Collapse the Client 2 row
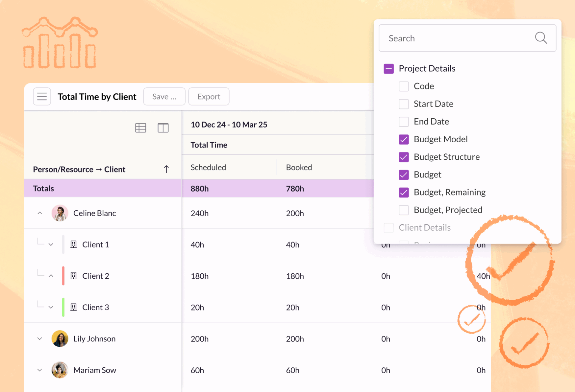Image resolution: width=575 pixels, height=392 pixels. [51, 276]
